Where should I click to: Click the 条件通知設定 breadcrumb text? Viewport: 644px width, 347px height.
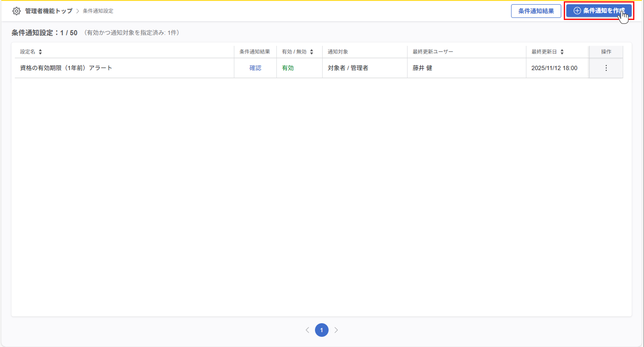(x=98, y=11)
